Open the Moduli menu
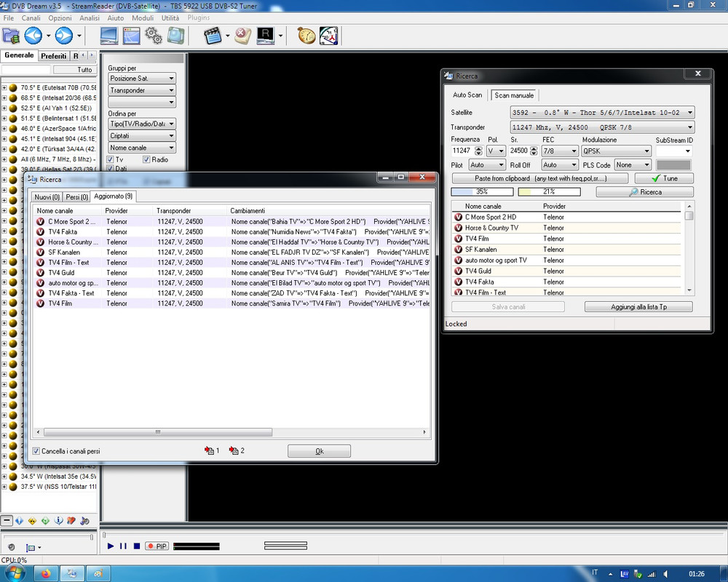This screenshot has height=582, width=728. pyautogui.click(x=143, y=17)
